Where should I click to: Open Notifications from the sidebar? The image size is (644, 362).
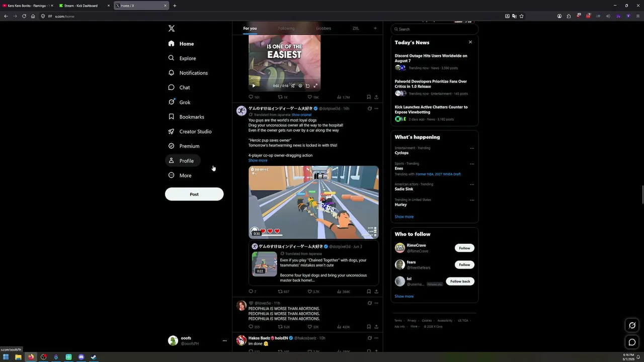point(188,73)
